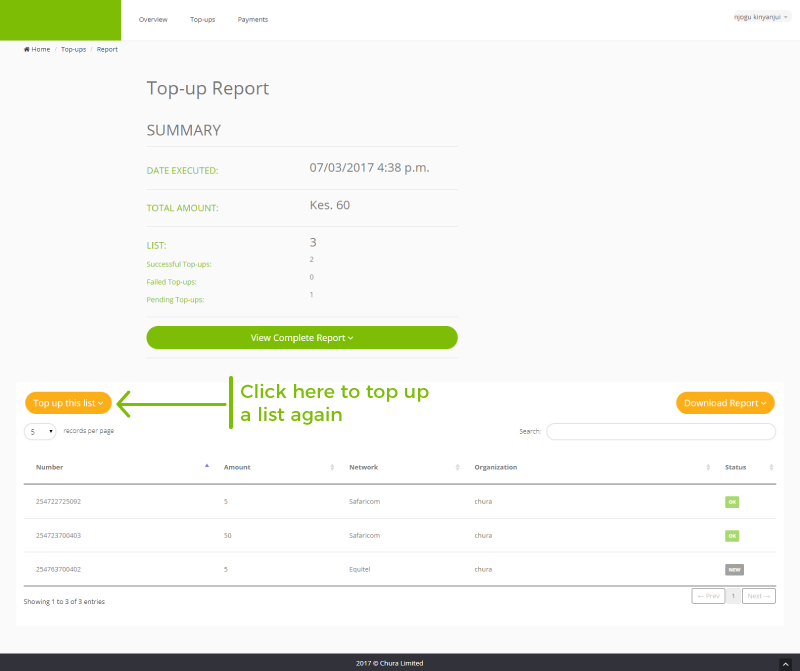Click the Home icon in breadcrumb
The height and width of the screenshot is (671, 800).
tap(27, 49)
